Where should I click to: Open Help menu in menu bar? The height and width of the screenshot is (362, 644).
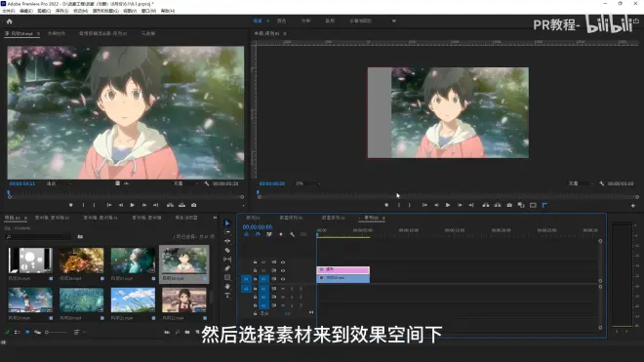tap(168, 11)
